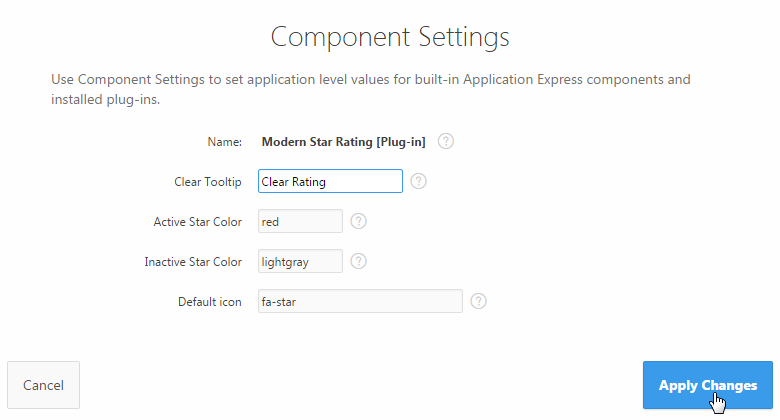Viewport: 780px width, 420px height.
Task: Click the Active Star Color input containing red
Action: [x=300, y=221]
